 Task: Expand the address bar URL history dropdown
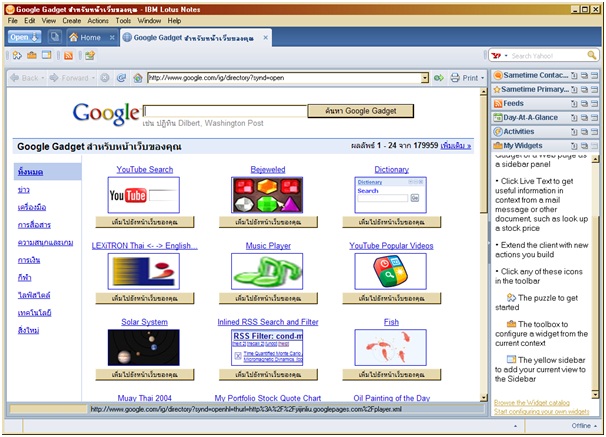pyautogui.click(x=425, y=78)
